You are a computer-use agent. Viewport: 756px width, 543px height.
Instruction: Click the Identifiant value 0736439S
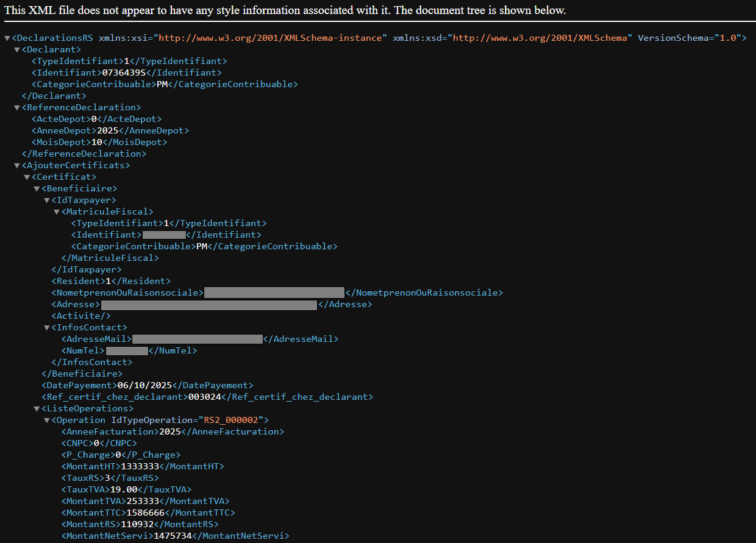point(124,73)
